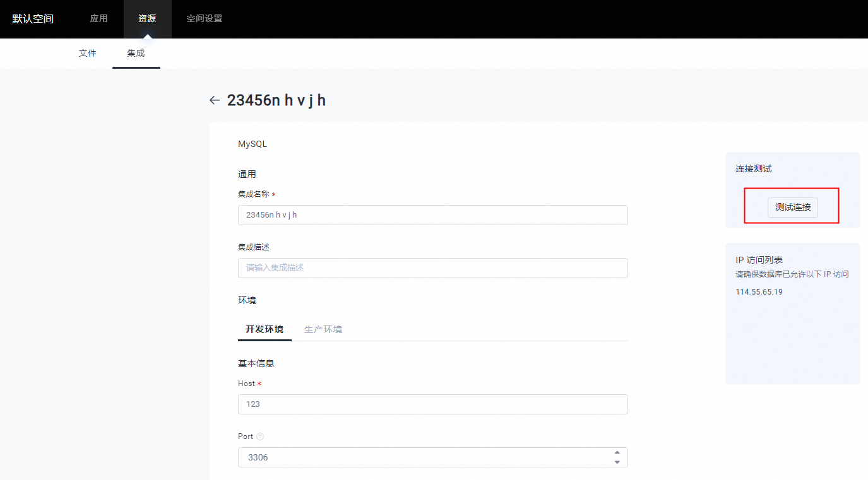Click the 测试连接 button

coord(793,207)
